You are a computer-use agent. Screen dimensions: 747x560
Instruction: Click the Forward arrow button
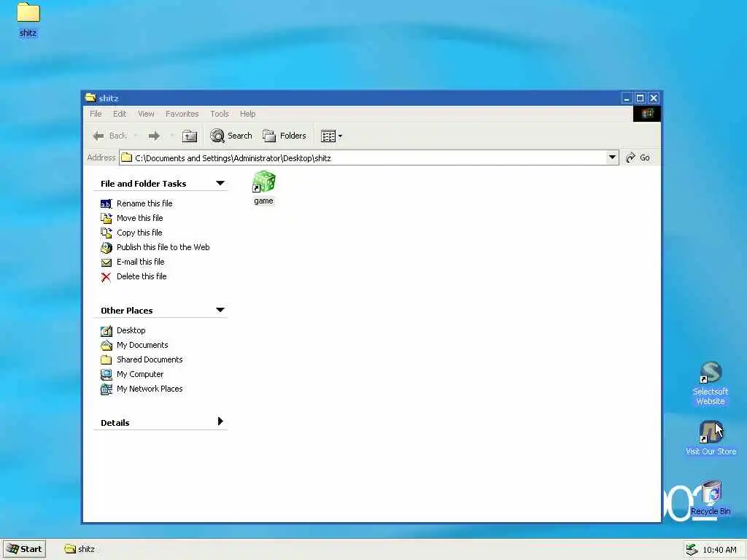pos(154,136)
